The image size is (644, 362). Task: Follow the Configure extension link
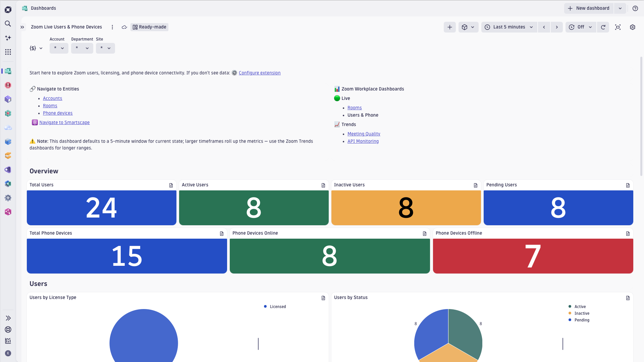pos(260,73)
